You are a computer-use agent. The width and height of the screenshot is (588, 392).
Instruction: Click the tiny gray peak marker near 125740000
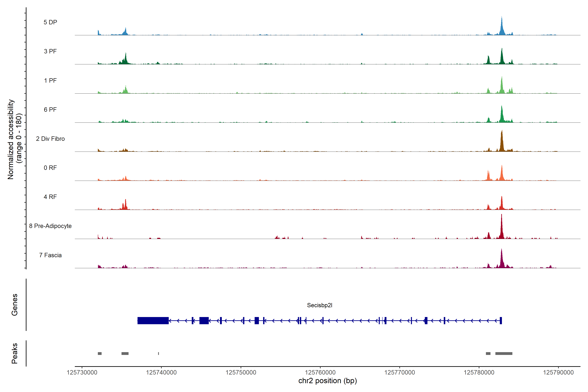158,353
